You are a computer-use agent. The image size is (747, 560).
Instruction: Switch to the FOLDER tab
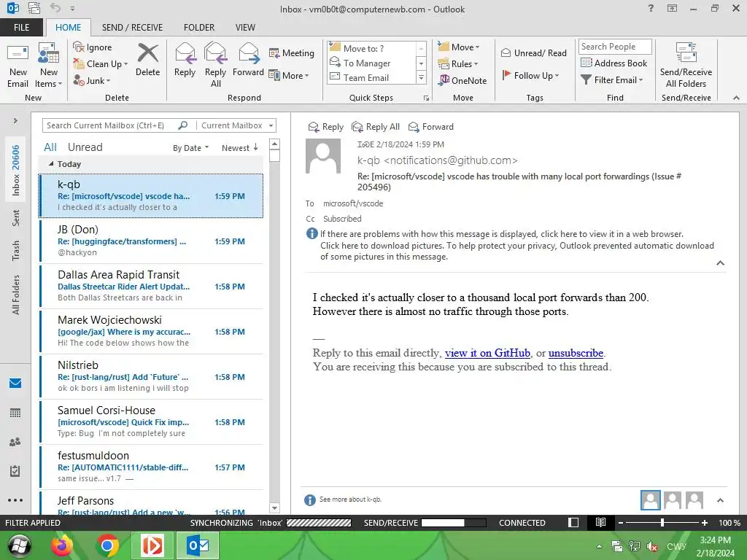[x=199, y=28]
